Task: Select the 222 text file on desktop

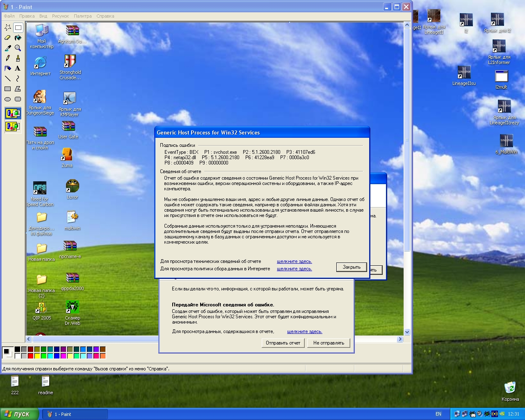Action: (15, 385)
